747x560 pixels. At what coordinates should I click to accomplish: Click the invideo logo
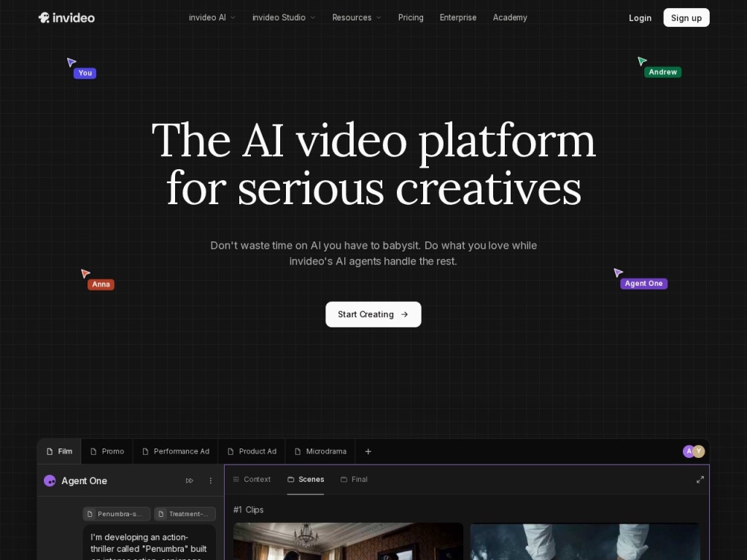click(66, 17)
